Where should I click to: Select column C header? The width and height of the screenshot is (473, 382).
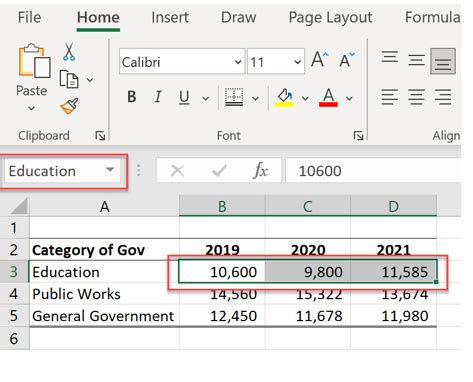click(x=308, y=207)
